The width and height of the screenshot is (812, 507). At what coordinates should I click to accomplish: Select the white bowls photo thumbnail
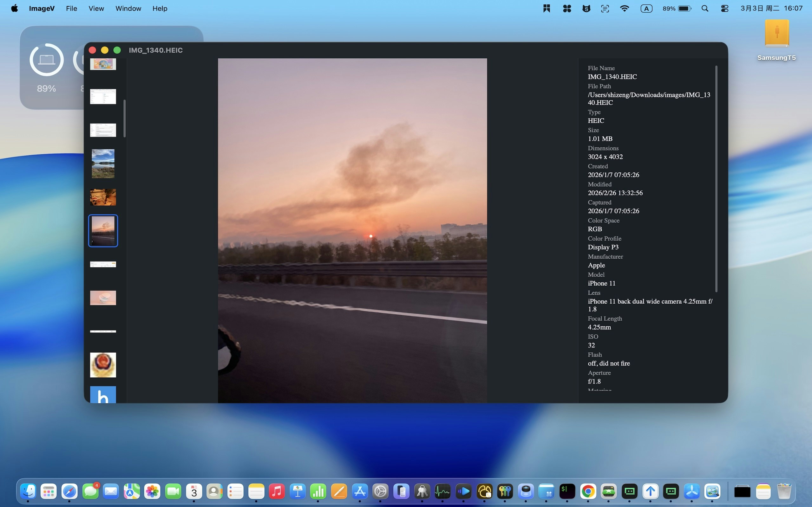coord(103,298)
